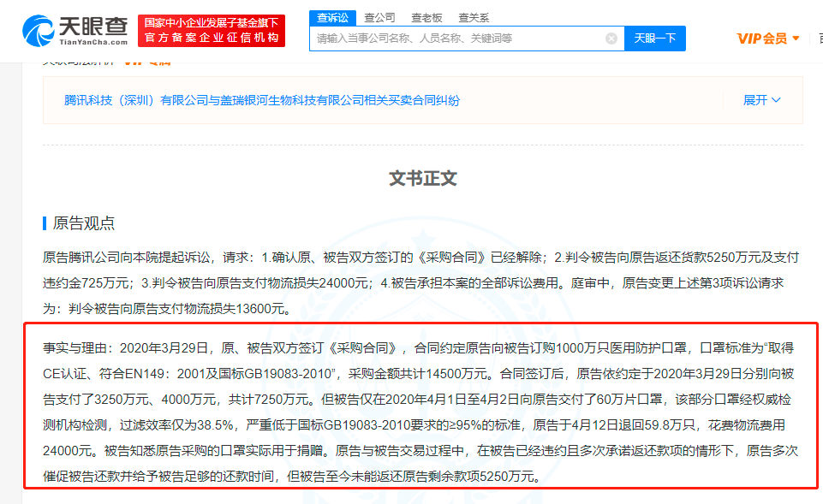Click the partially visible item right of VIP会员
The width and height of the screenshot is (823, 504).
click(x=819, y=39)
